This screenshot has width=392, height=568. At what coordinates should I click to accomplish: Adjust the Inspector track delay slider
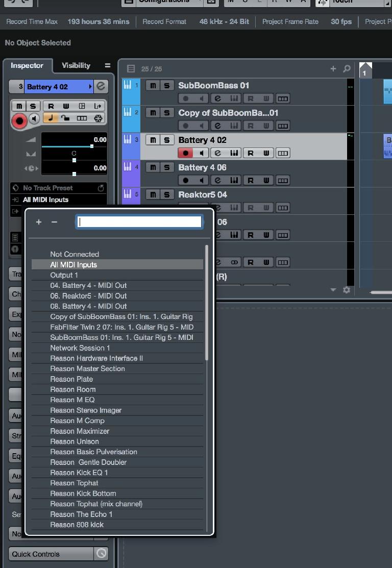point(74,174)
